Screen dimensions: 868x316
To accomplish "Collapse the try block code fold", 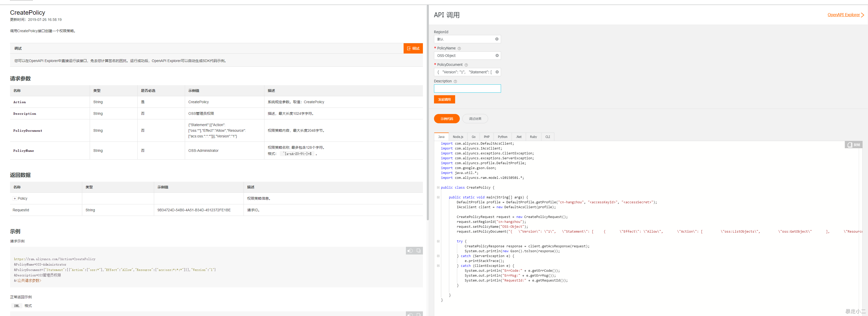I will [438, 241].
